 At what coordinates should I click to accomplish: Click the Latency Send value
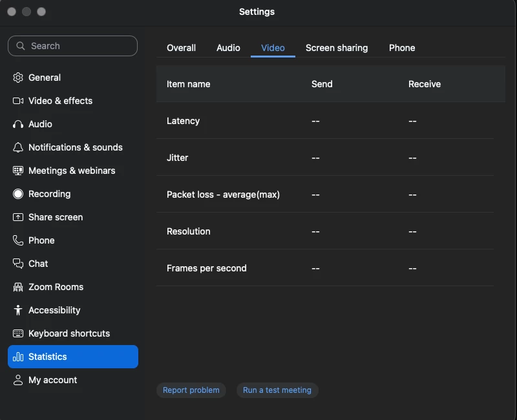[315, 121]
